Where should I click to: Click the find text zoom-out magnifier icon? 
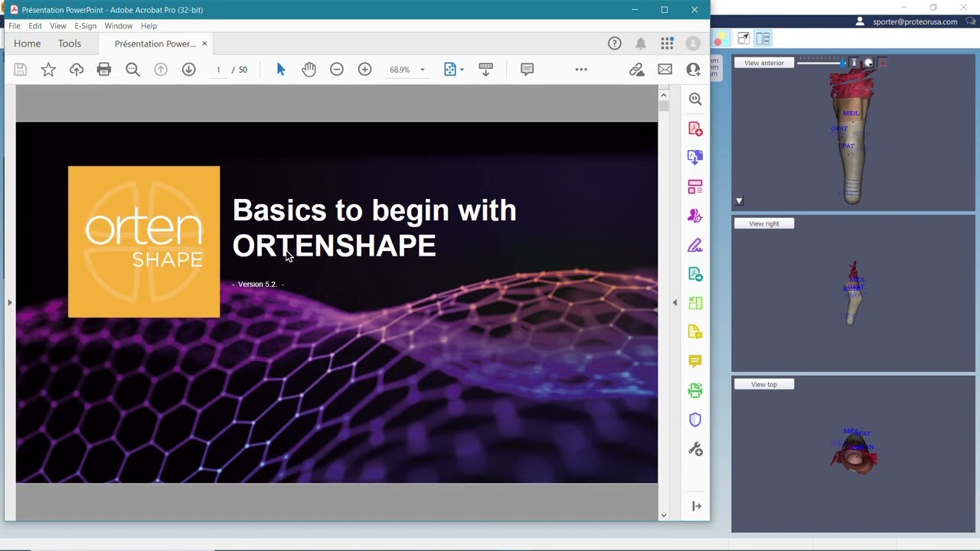click(x=132, y=70)
